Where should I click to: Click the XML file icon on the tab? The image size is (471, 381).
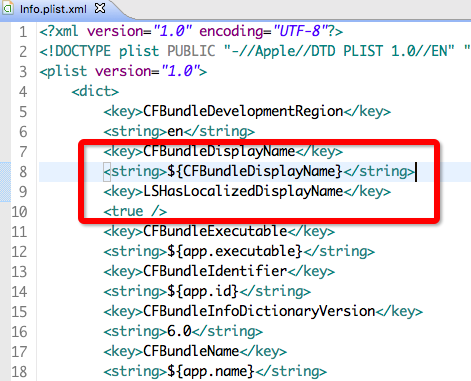click(7, 9)
